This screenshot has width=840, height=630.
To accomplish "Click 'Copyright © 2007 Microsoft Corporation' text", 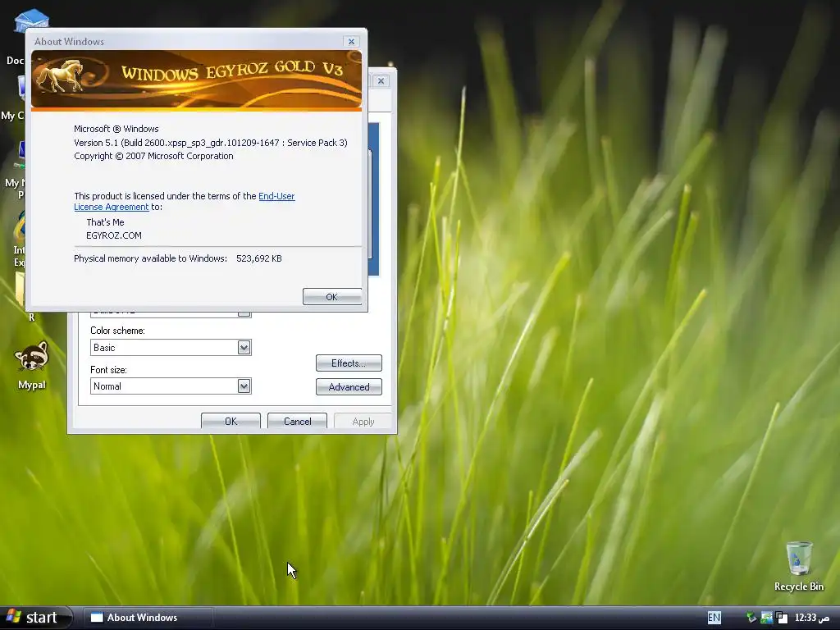I will tap(153, 156).
